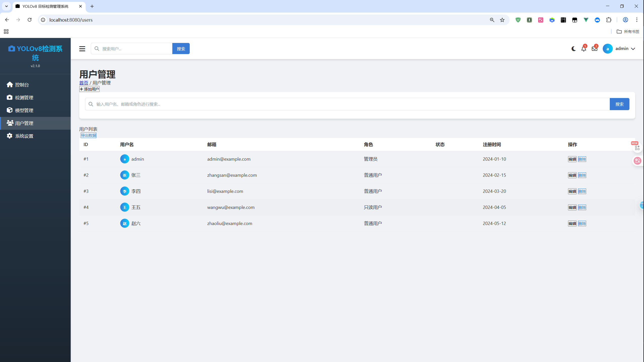Delete the user 赵六 row
644x362 pixels.
(x=582, y=223)
